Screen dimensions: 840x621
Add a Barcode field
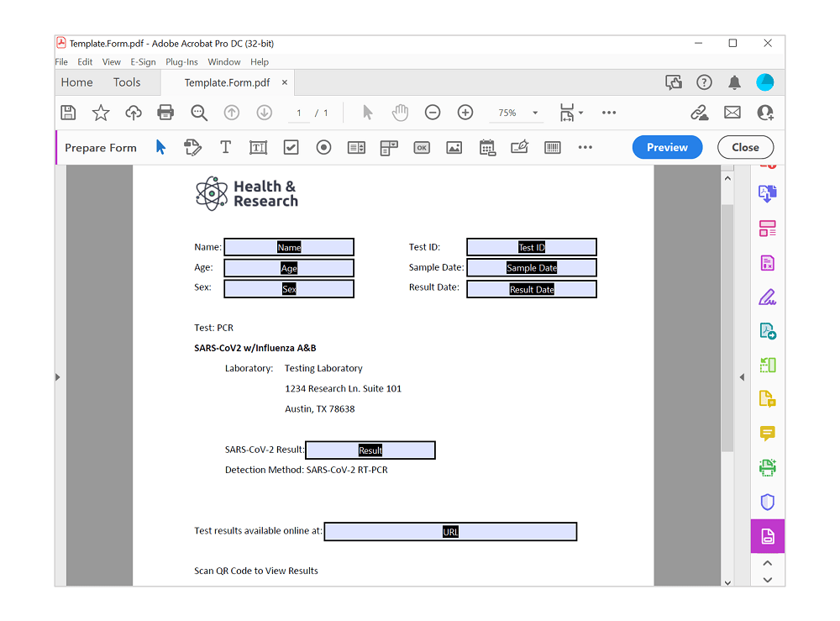pyautogui.click(x=552, y=147)
